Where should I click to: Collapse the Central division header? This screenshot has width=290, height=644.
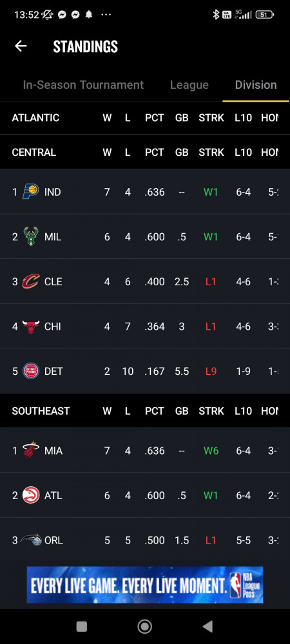145,153
